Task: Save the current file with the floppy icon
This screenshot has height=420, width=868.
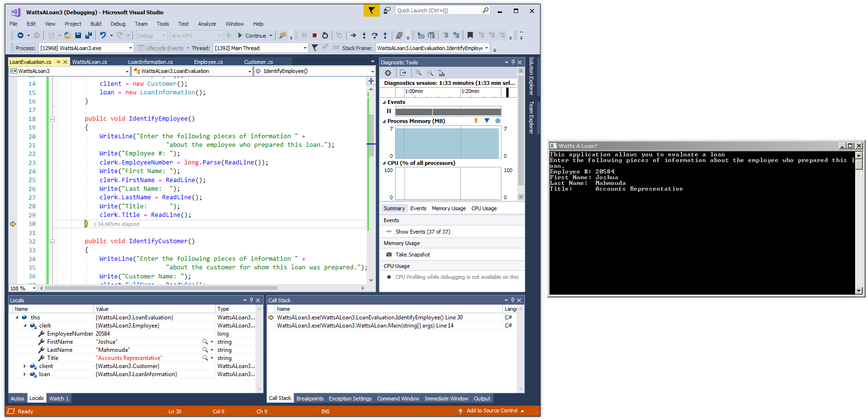Action: [x=78, y=35]
